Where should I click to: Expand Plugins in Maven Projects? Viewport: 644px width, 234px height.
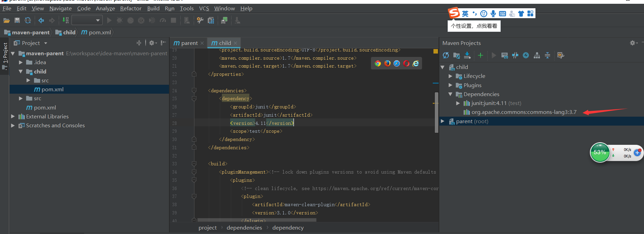click(450, 85)
